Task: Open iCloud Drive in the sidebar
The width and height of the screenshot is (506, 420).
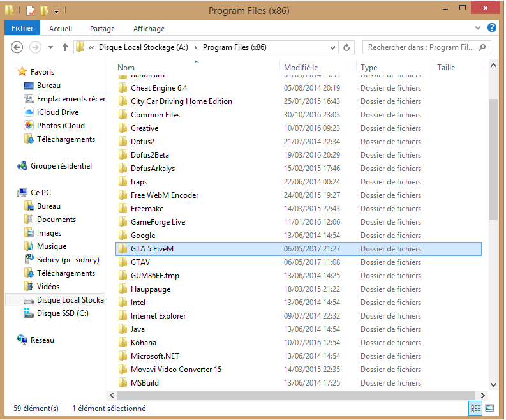Action: point(58,112)
